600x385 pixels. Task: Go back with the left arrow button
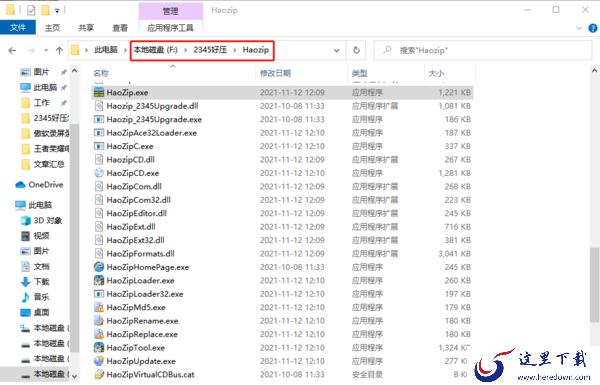[12, 50]
